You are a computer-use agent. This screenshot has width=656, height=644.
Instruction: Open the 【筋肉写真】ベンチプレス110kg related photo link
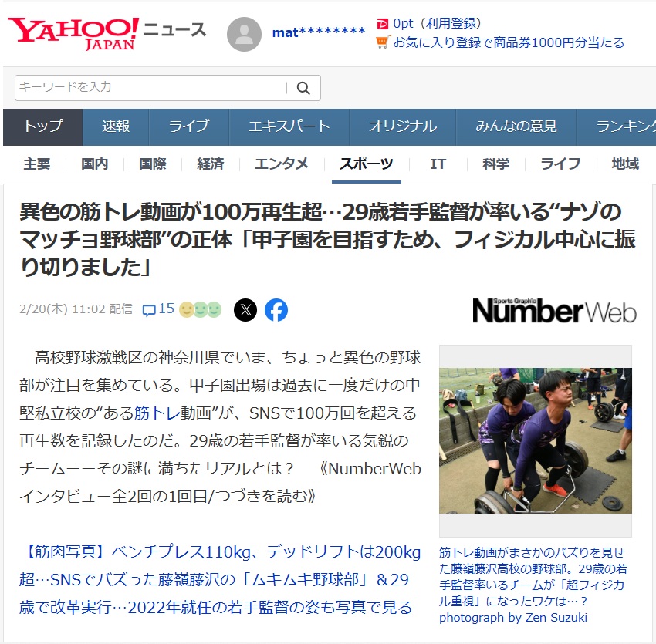point(220,580)
